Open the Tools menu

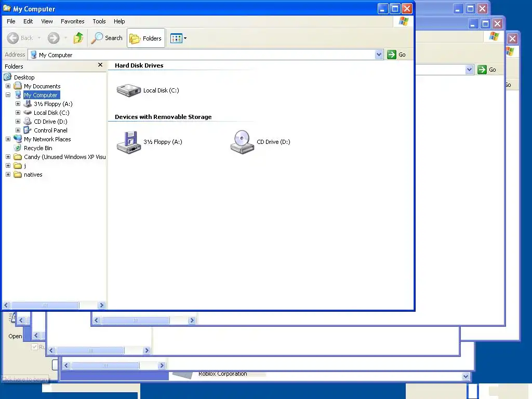[99, 21]
